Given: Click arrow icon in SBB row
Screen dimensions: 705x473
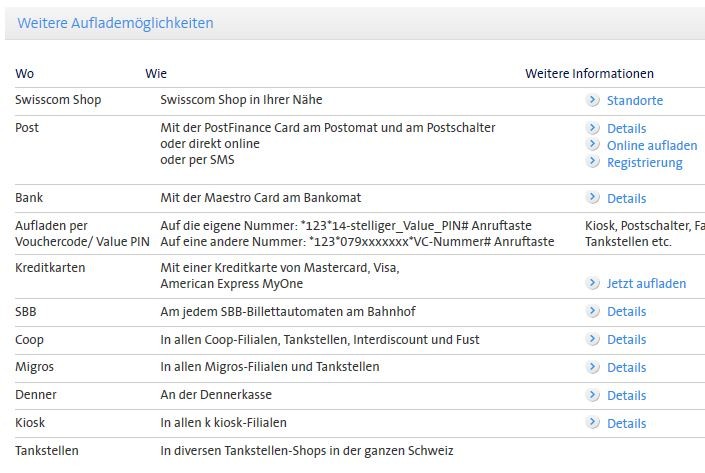Looking at the screenshot, I should (593, 311).
